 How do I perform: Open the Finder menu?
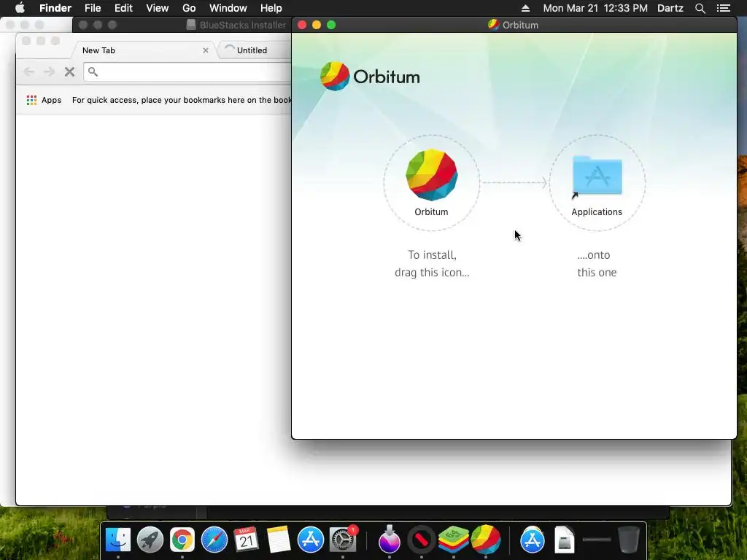[x=55, y=8]
